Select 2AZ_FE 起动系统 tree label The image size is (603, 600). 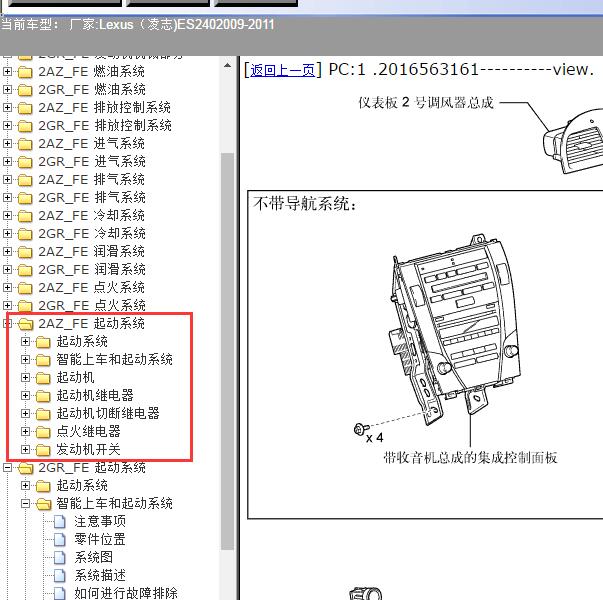92,323
